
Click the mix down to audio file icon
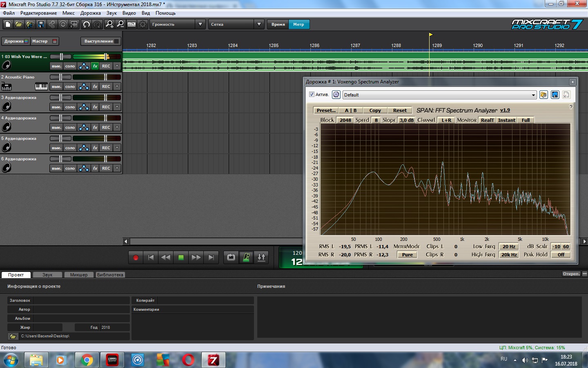74,25
